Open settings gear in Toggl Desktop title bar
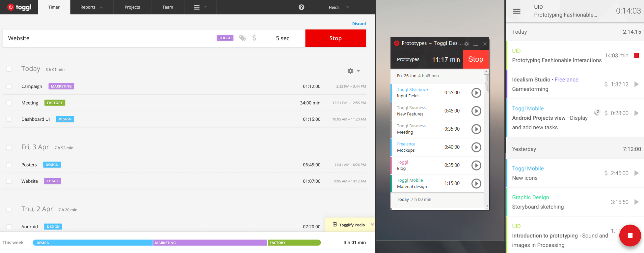Image resolution: width=644 pixels, height=253 pixels. point(467,44)
